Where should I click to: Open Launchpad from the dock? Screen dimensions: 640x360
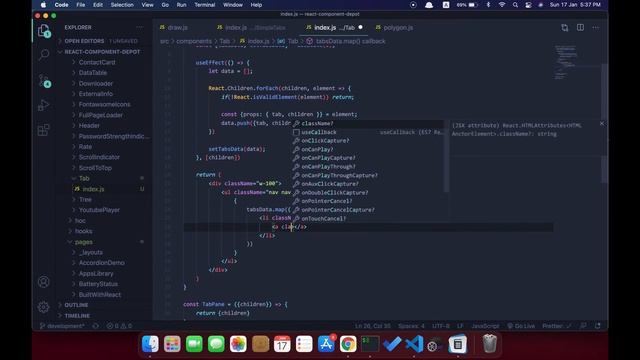pyautogui.click(x=172, y=344)
